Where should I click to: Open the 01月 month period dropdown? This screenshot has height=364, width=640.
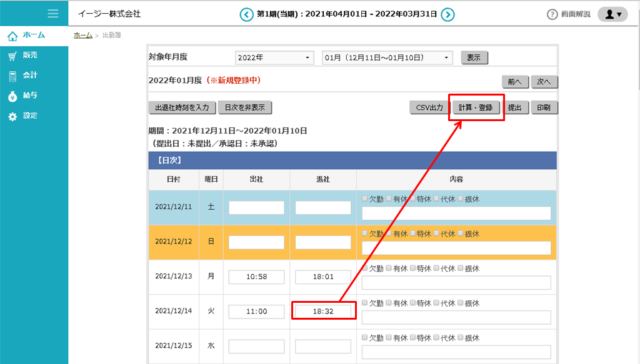pos(386,57)
